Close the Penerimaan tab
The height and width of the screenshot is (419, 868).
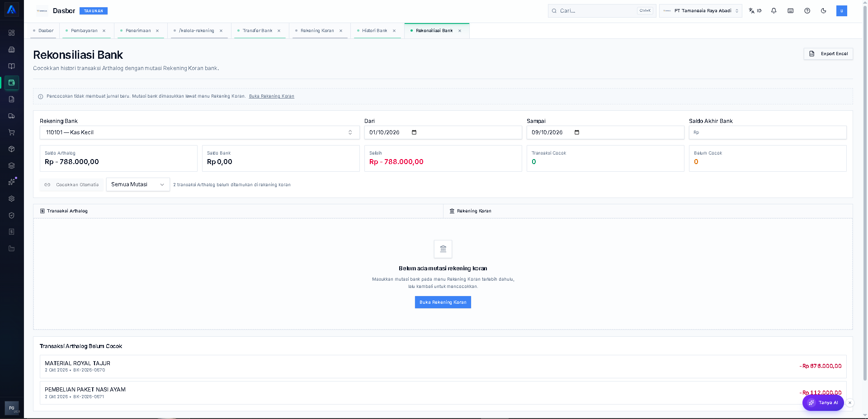pos(157,31)
